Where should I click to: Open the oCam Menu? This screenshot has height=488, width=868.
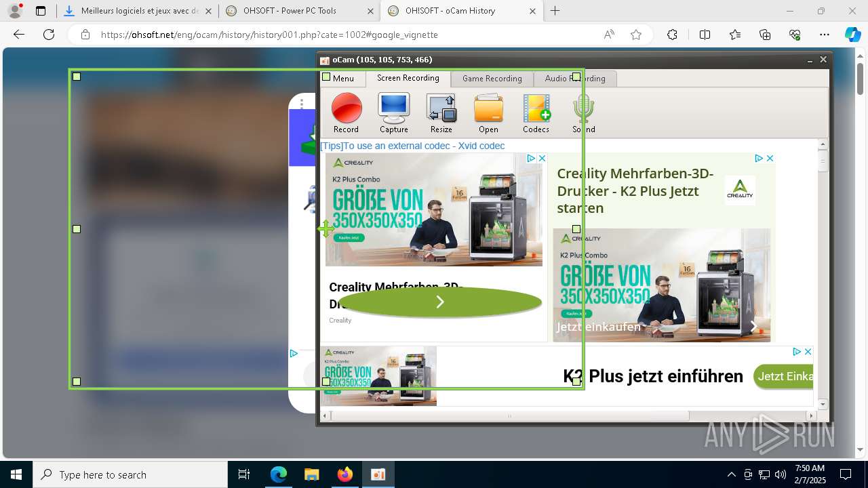343,79
